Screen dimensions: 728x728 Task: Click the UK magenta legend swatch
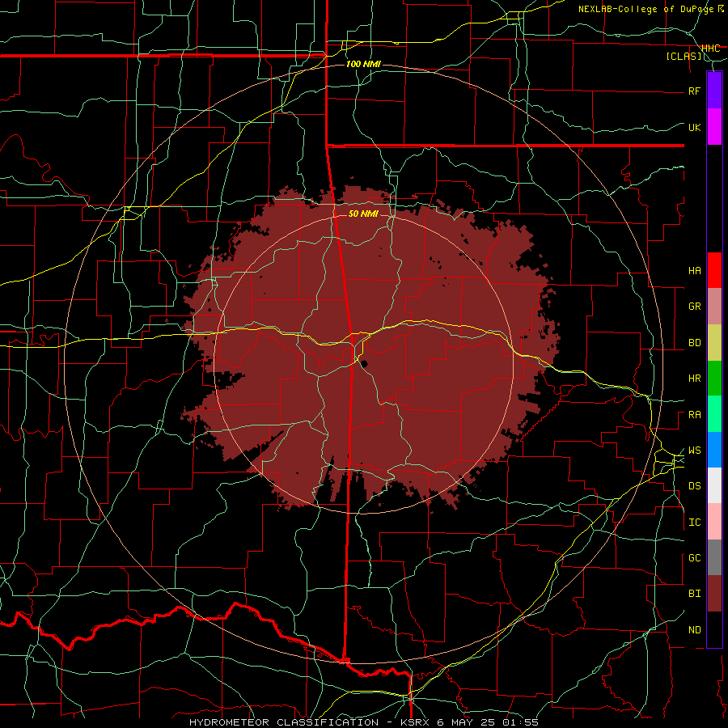pos(714,127)
